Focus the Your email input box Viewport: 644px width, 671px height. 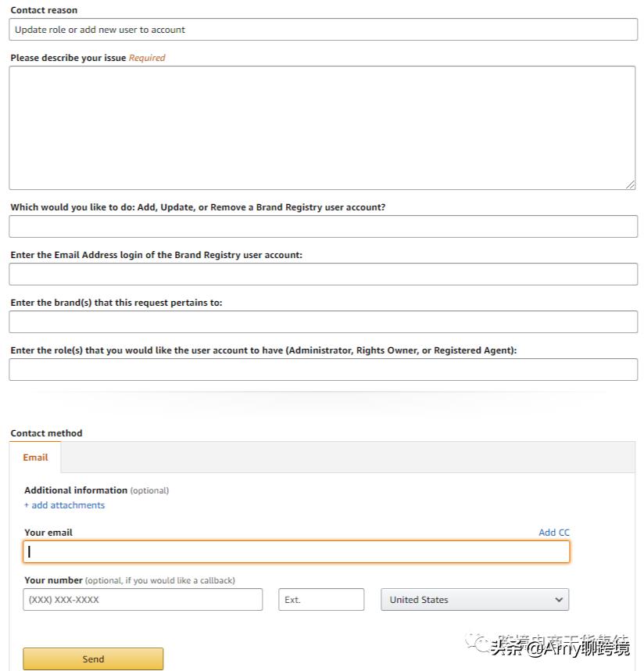click(296, 551)
